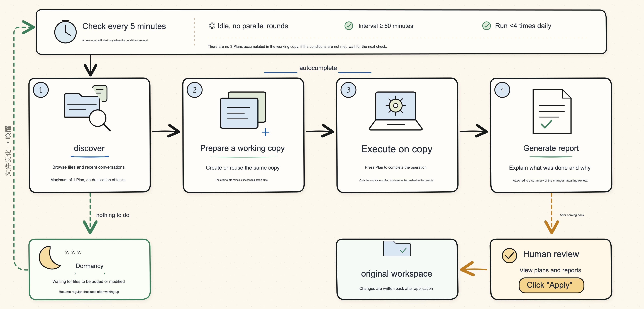Click "Create or reuse the same copy" text

pos(243,168)
